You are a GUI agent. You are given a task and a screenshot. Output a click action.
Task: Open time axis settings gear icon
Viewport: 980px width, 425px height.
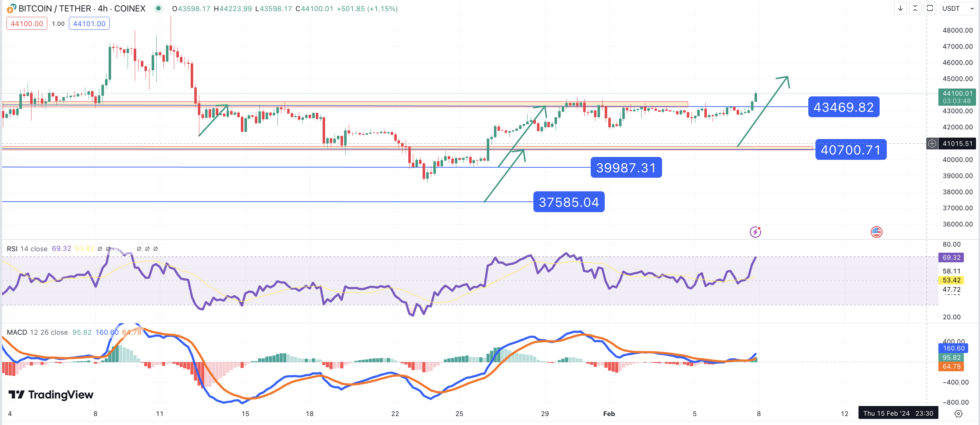point(959,413)
